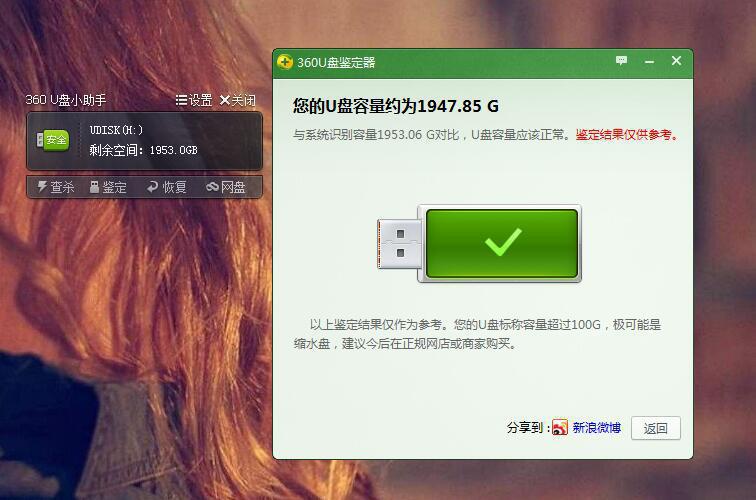Click the 360U盘鉴定器 title bar text

(336, 63)
